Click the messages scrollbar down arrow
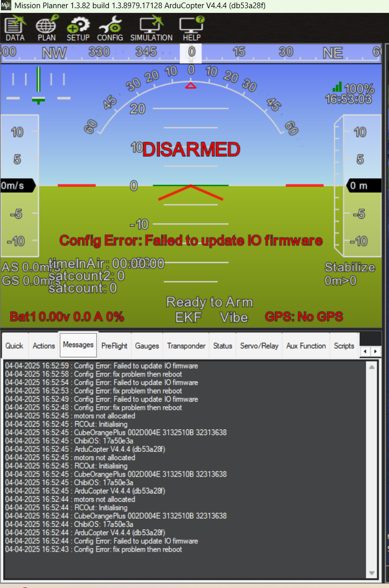 coord(372,573)
